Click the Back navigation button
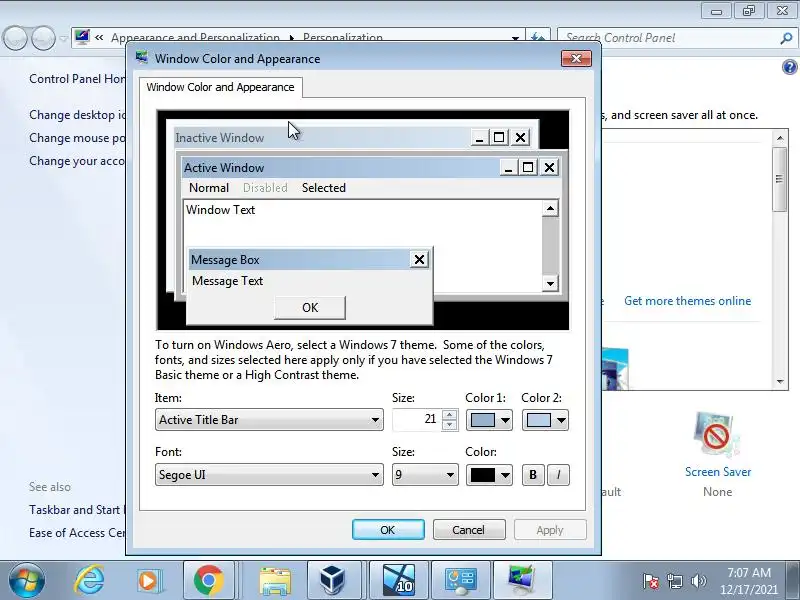The width and height of the screenshot is (800, 600). click(15, 38)
